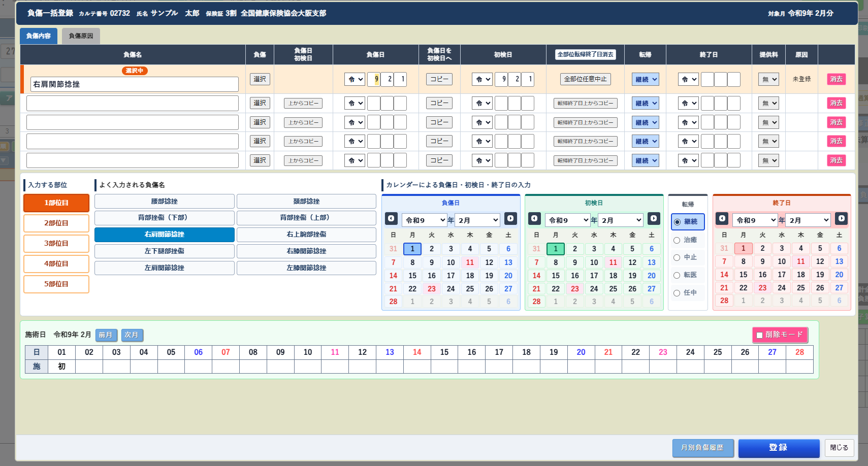
Task: Switch to the 負傷内容 tab
Action: [x=39, y=36]
